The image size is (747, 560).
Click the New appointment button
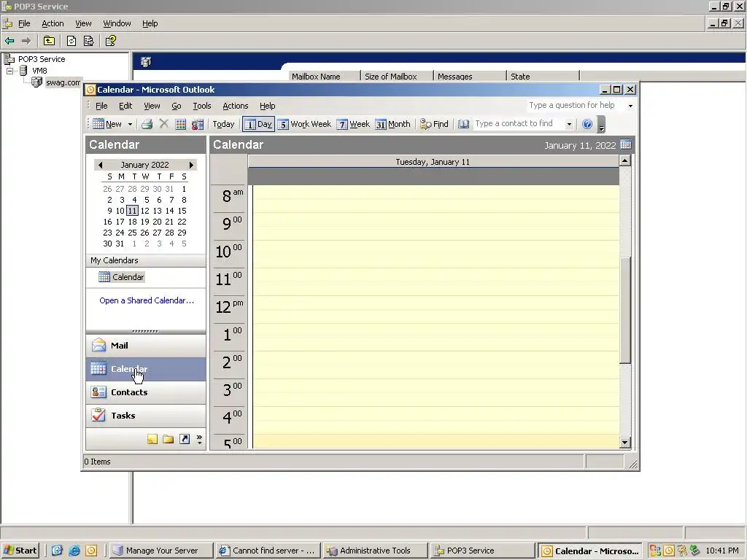point(107,124)
